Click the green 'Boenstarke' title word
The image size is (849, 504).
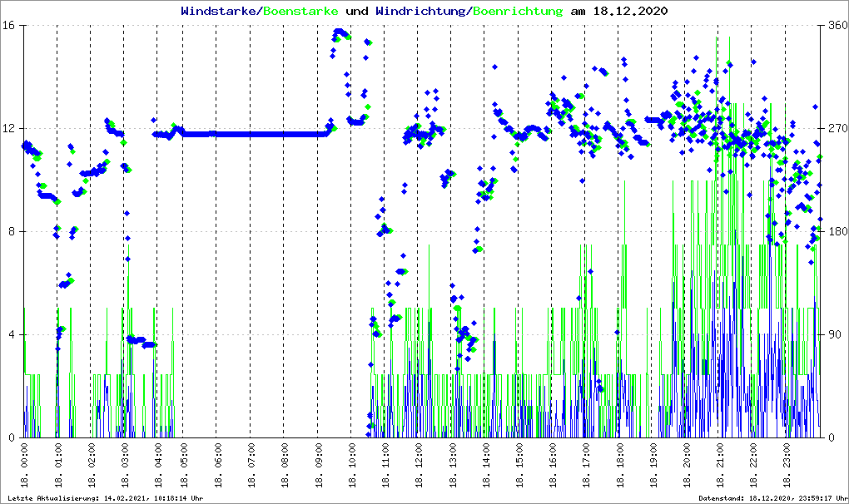[300, 11]
